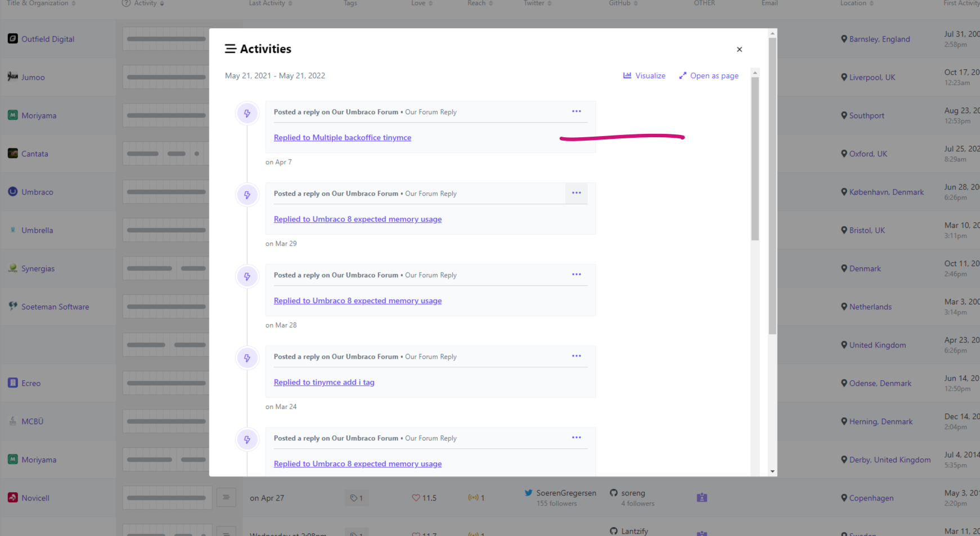Open the Visualize chart view
The image size is (980, 536).
coord(644,75)
